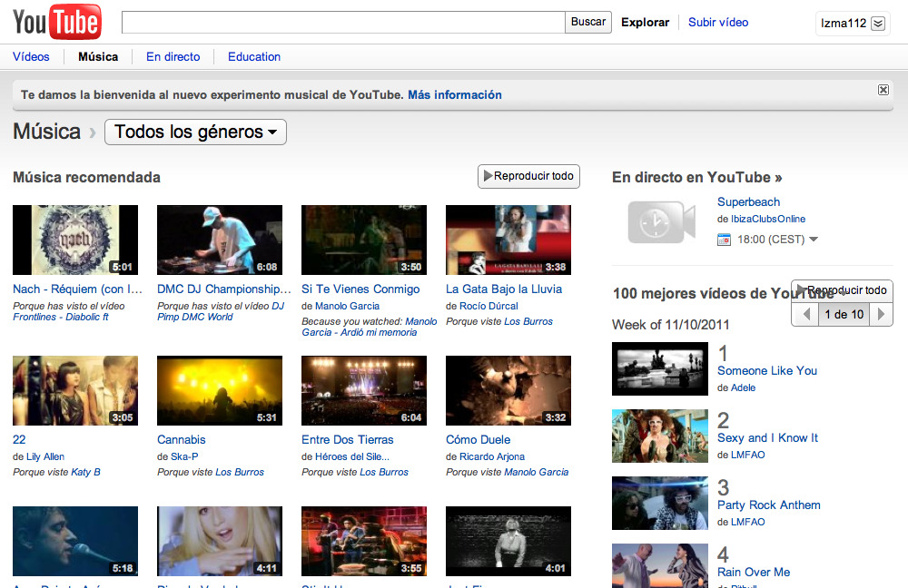Open the Cannabis by Ska-P video thumbnail
The width and height of the screenshot is (908, 588).
(220, 390)
